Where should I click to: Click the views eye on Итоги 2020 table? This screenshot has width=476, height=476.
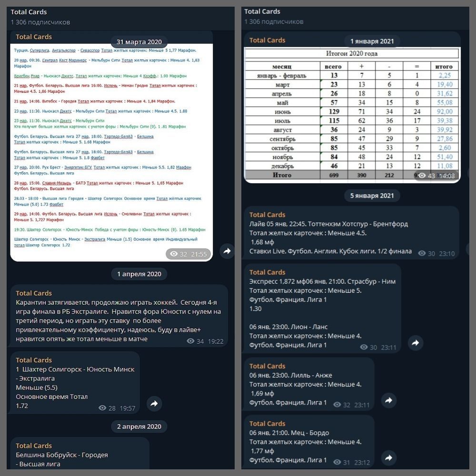point(419,176)
